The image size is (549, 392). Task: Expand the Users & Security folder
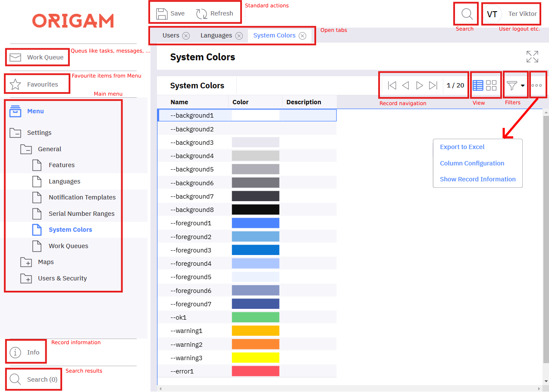point(26,278)
